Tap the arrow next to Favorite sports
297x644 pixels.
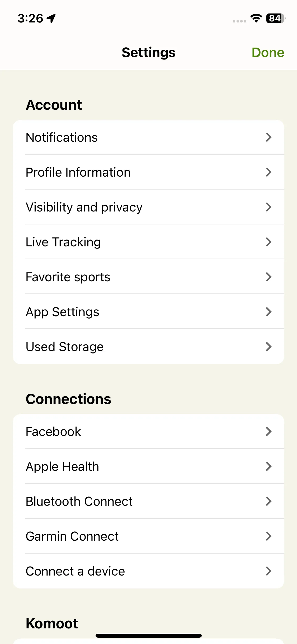[268, 277]
